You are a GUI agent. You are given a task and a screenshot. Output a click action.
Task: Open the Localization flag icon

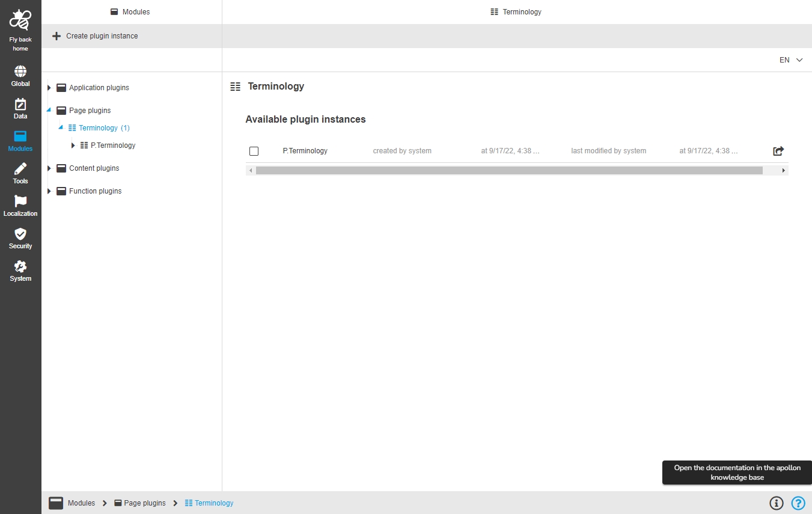coord(20,201)
